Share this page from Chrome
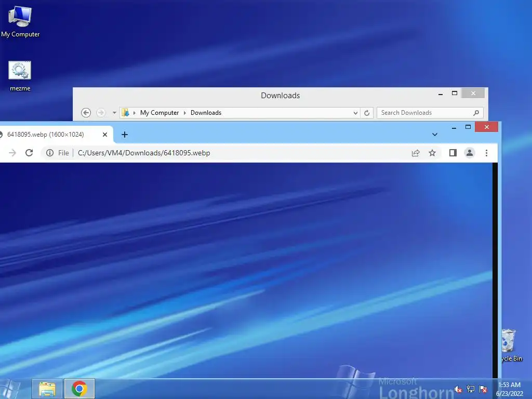532x399 pixels. [416, 153]
